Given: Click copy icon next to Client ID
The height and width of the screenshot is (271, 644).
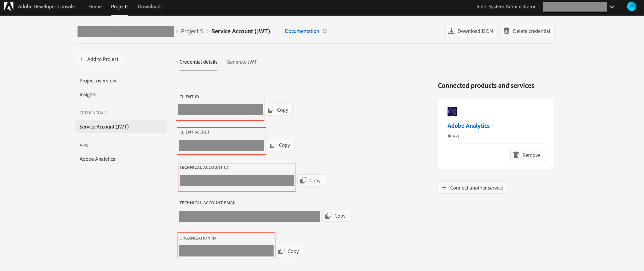Looking at the screenshot, I should tap(271, 110).
